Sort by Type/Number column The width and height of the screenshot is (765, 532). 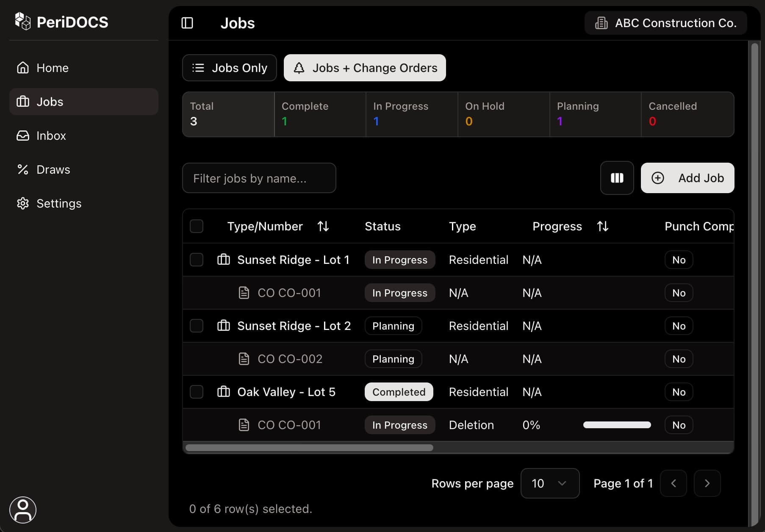323,226
